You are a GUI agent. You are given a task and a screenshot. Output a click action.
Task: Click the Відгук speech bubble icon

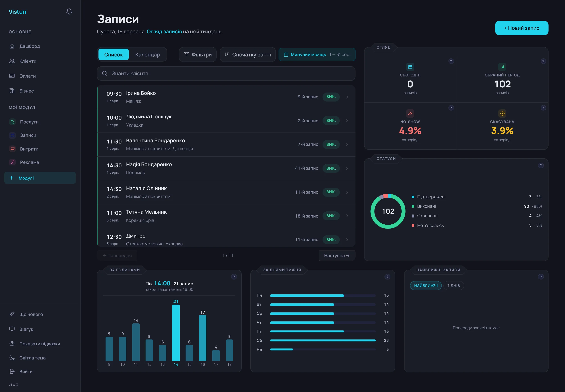click(x=12, y=329)
